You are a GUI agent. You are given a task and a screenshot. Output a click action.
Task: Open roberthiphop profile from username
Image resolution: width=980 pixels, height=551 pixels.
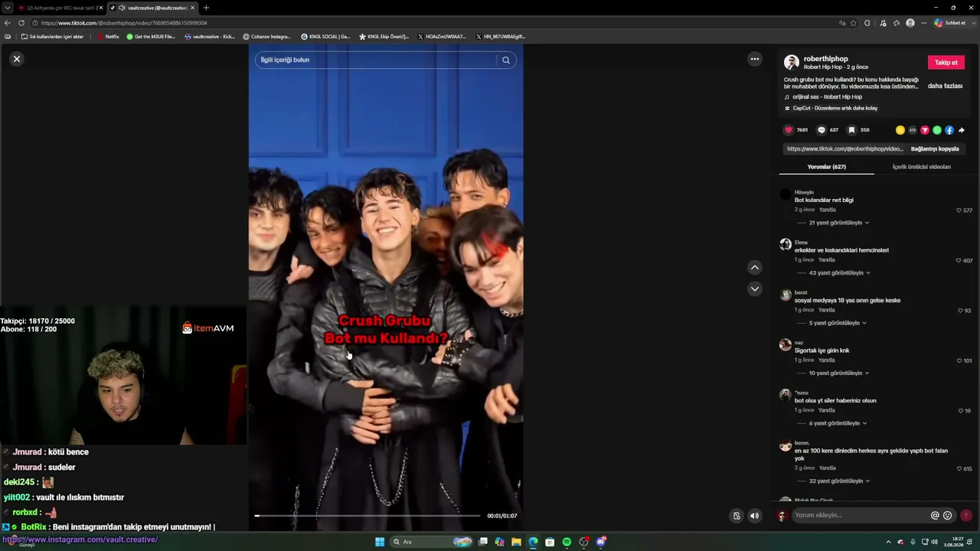pos(825,59)
